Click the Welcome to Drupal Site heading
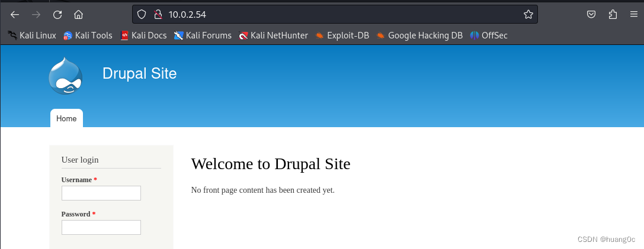This screenshot has width=644, height=249. click(x=271, y=164)
